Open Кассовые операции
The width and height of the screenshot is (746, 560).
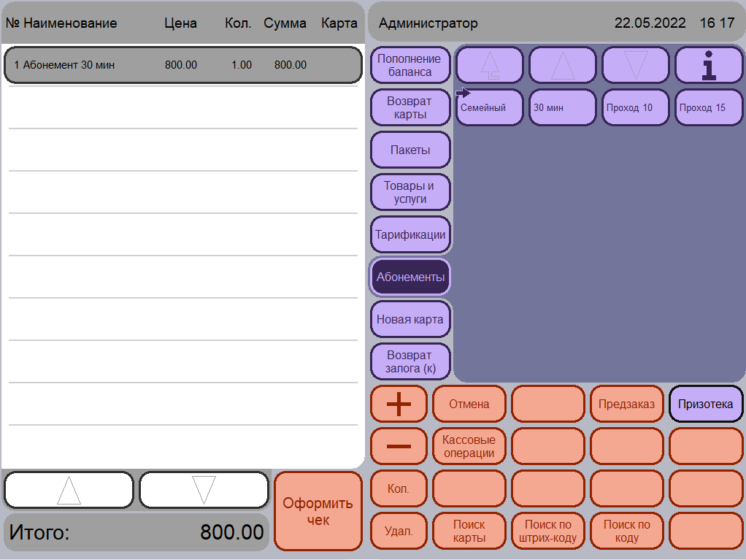(x=469, y=446)
